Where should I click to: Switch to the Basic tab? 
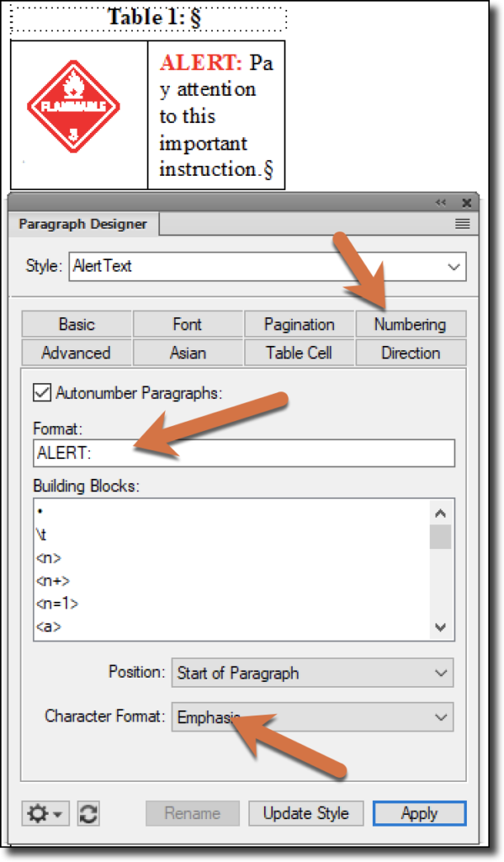[x=76, y=324]
